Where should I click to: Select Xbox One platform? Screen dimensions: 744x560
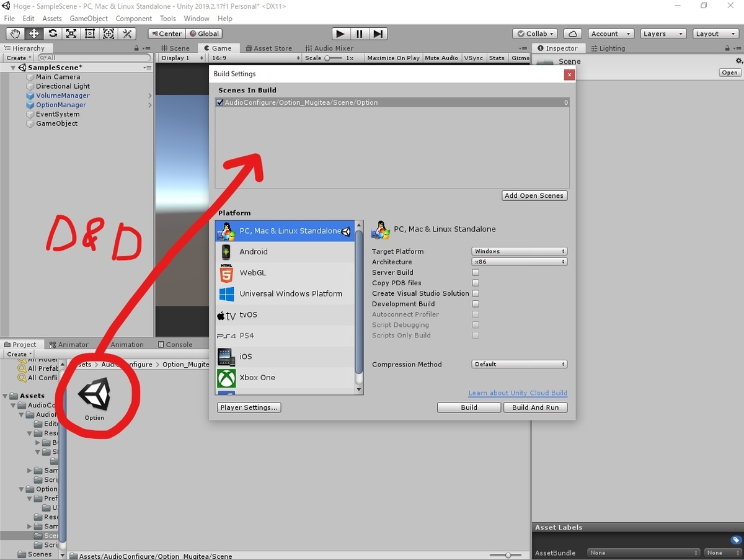tap(285, 377)
